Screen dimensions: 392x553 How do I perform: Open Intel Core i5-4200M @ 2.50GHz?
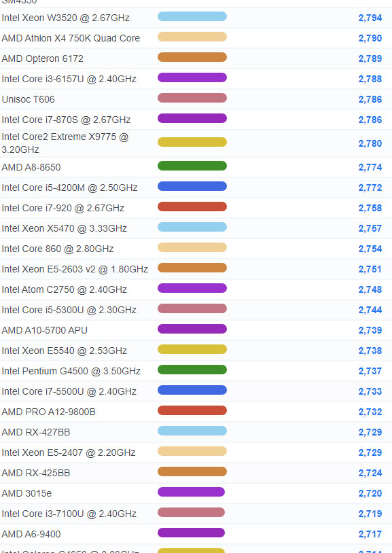69,188
